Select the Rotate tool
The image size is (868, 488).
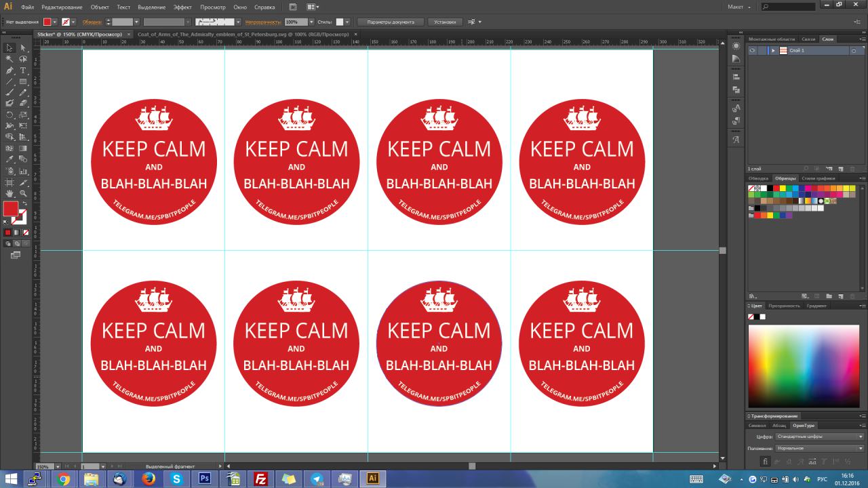pyautogui.click(x=9, y=115)
